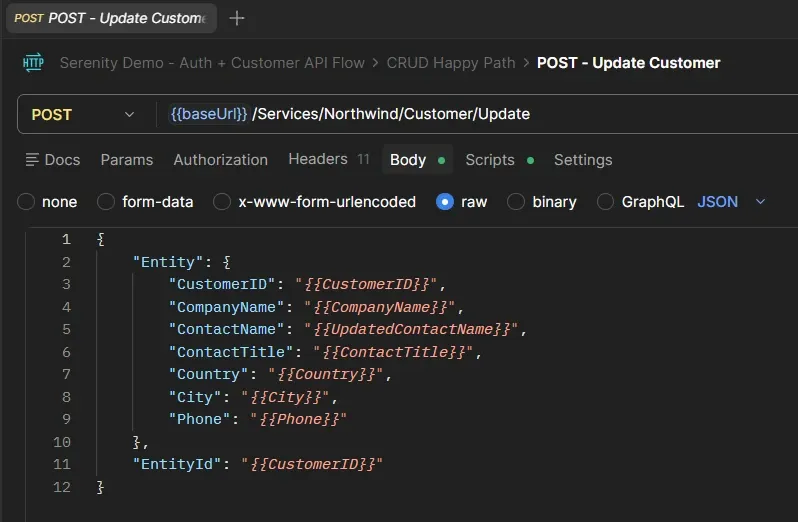Click the {{Phone}} variable value
Screen dimensions: 798x522
(x=299, y=419)
